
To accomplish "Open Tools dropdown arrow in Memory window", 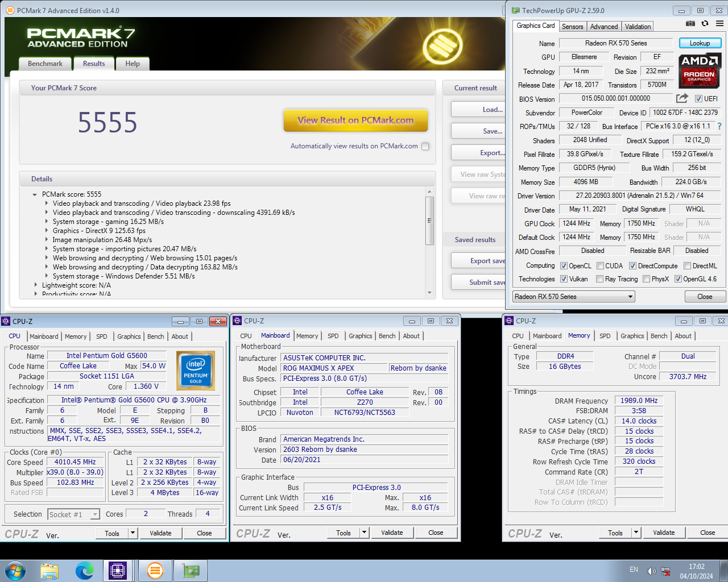I will click(x=636, y=533).
